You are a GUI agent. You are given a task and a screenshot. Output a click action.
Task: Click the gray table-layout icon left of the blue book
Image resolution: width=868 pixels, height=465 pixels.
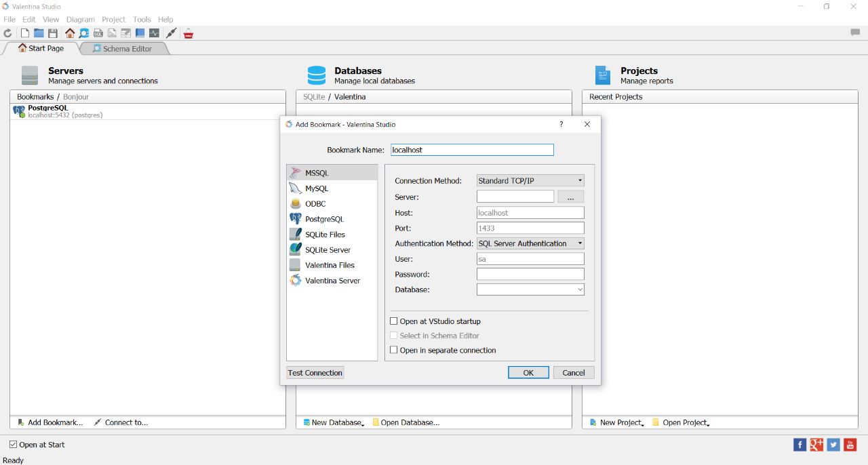[126, 33]
